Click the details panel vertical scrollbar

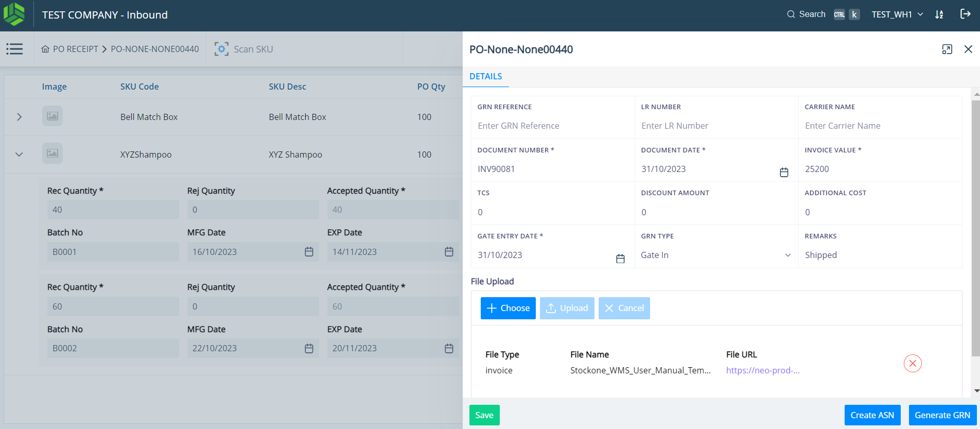(975, 227)
